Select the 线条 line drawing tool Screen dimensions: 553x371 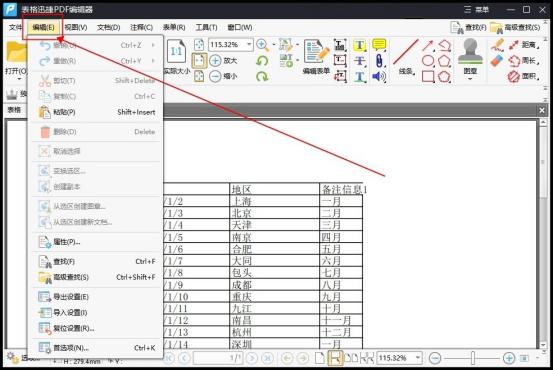[x=405, y=57]
